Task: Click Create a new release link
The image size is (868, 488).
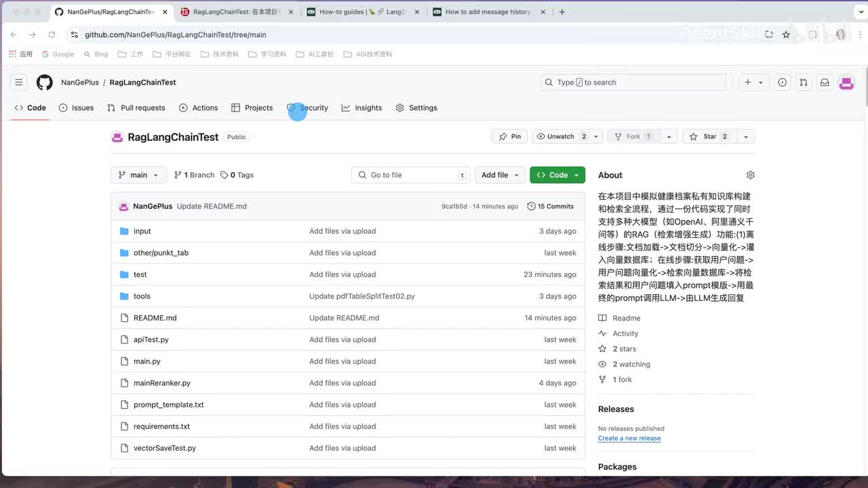Action: [629, 438]
